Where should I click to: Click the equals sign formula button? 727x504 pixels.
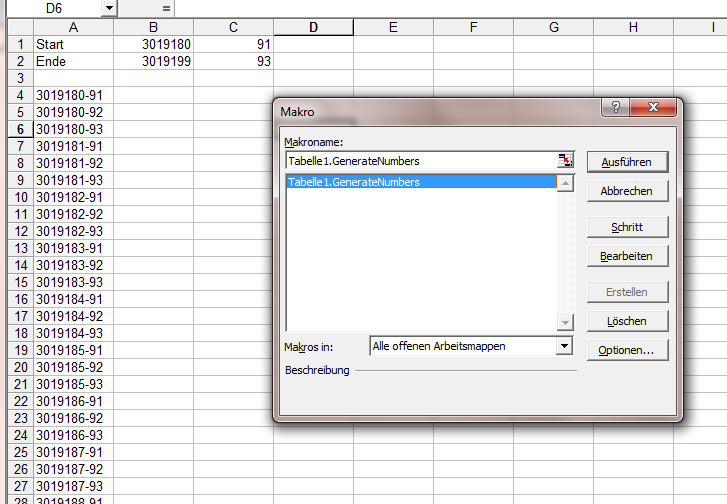pos(166,8)
